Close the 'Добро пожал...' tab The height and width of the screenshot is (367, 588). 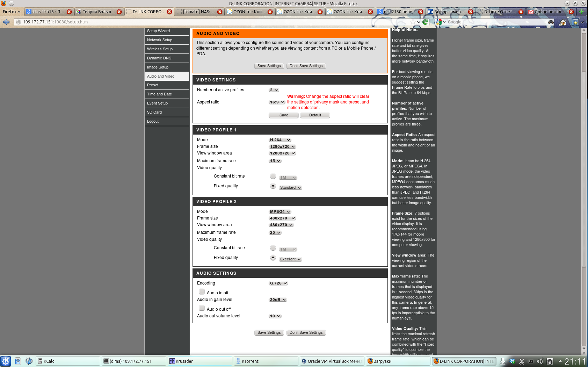click(x=571, y=12)
